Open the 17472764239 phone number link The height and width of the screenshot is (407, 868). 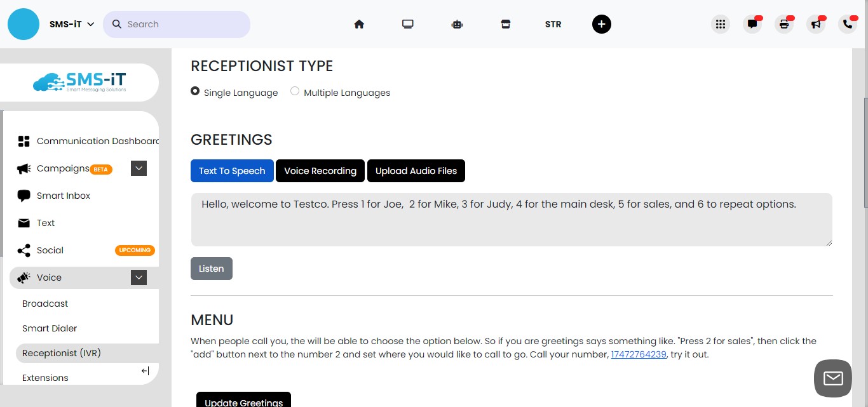point(638,354)
